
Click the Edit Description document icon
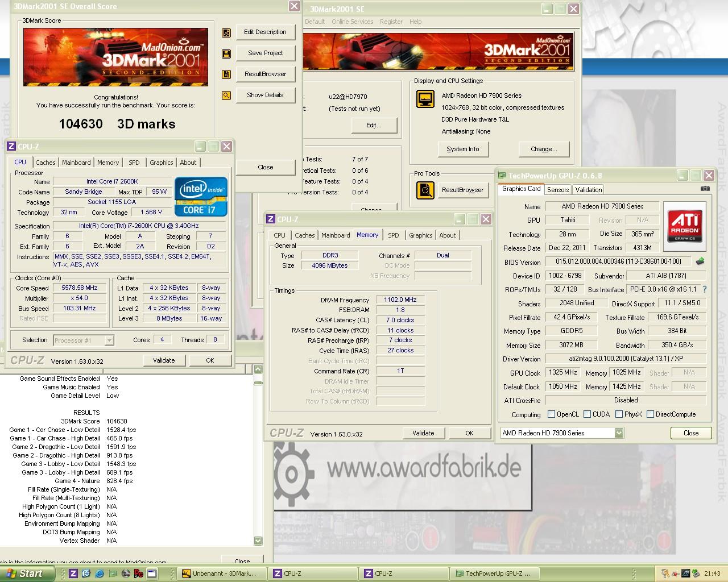coord(226,33)
